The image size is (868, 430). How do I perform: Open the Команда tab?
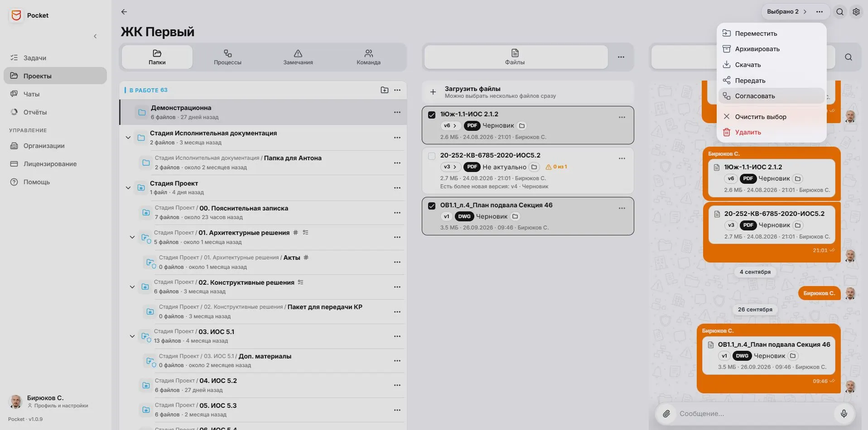[368, 57]
